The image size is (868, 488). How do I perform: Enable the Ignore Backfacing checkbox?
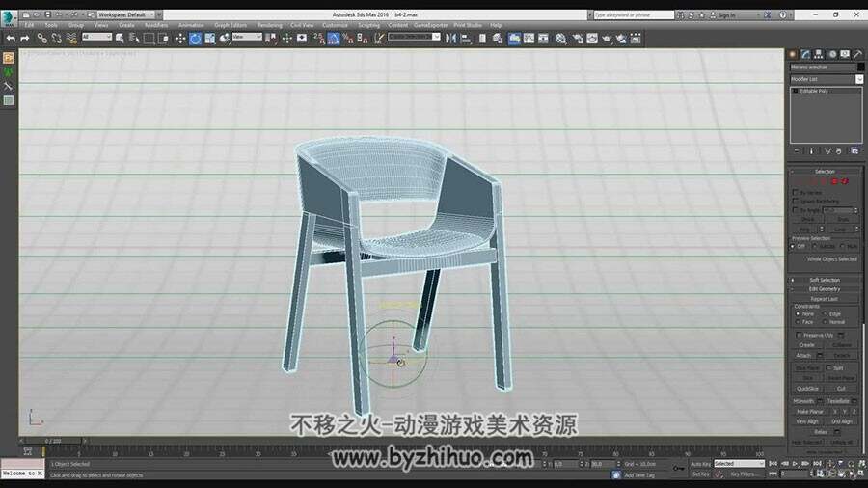coord(796,202)
